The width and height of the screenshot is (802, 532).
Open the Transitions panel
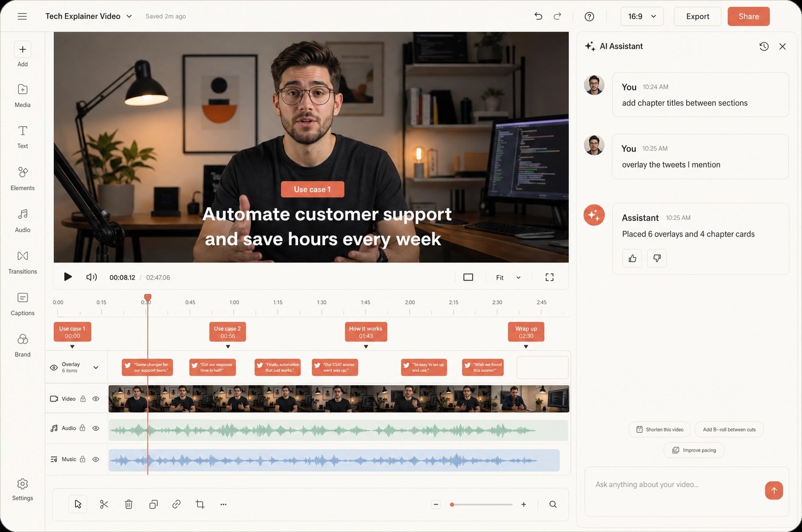[x=22, y=262]
